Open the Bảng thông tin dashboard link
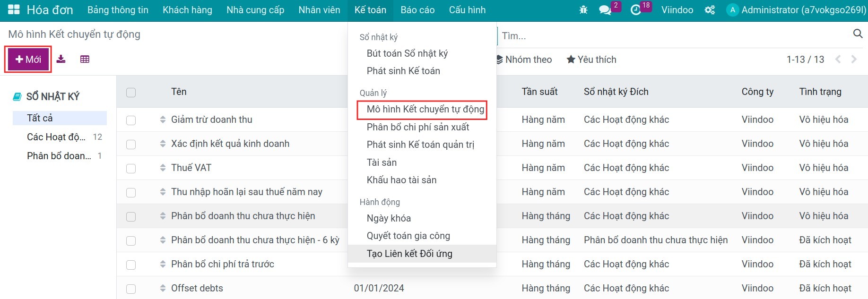868x299 pixels. point(118,10)
